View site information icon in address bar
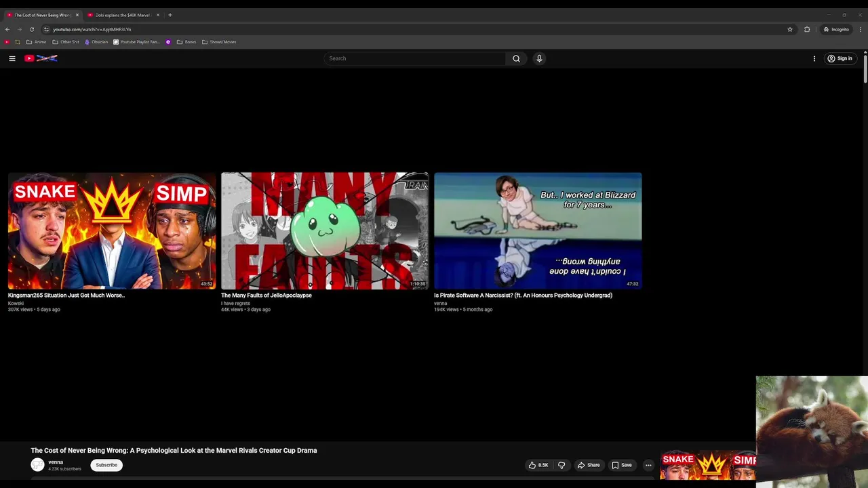 coord(46,29)
